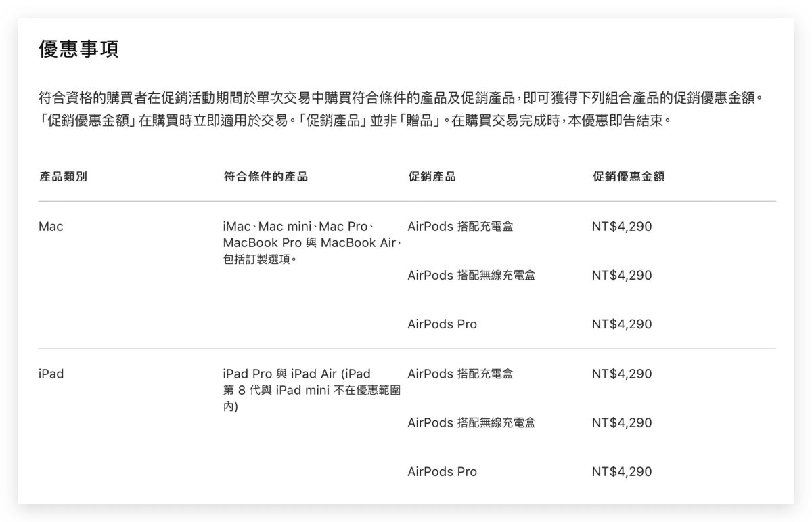The width and height of the screenshot is (812, 522).
Task: Click the 促銷優惠金額 column header
Action: 628,177
